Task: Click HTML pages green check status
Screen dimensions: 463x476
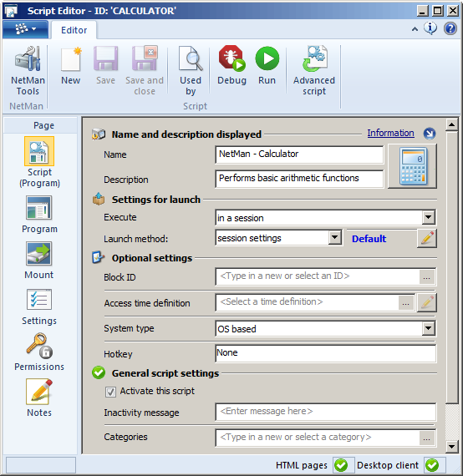Action: point(341,465)
